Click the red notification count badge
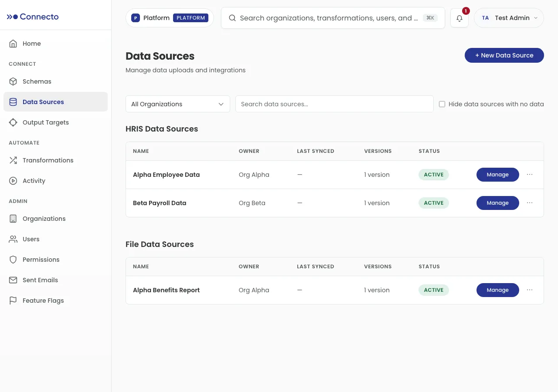The width and height of the screenshot is (558, 392). (466, 11)
